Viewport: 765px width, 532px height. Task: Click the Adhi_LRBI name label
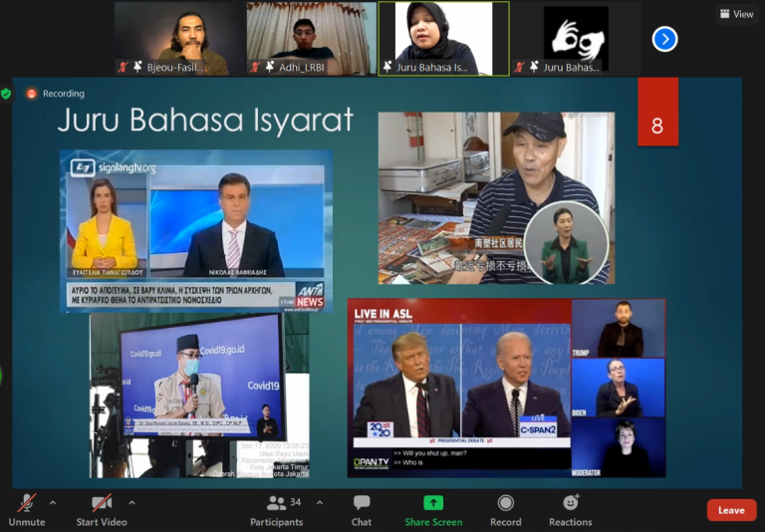click(302, 68)
